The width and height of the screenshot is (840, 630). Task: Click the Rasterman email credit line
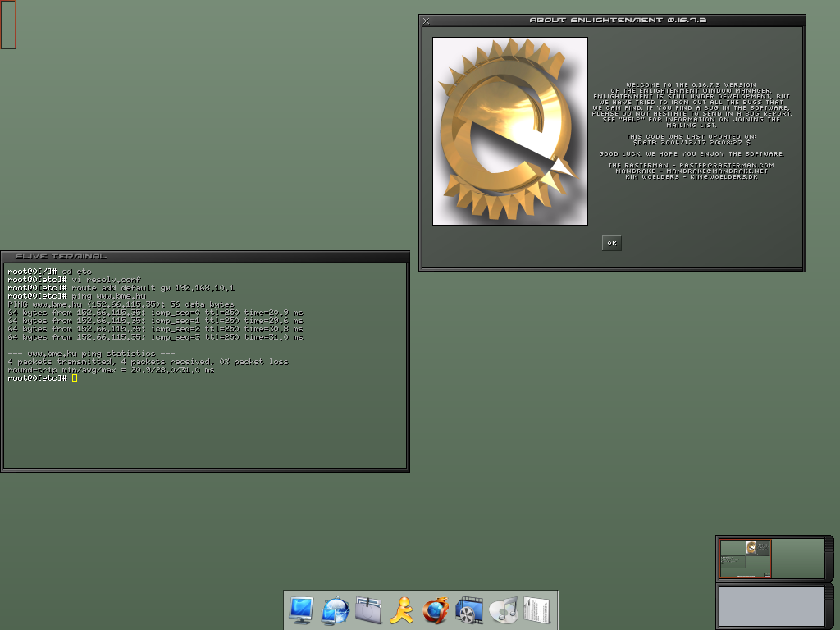(691, 166)
